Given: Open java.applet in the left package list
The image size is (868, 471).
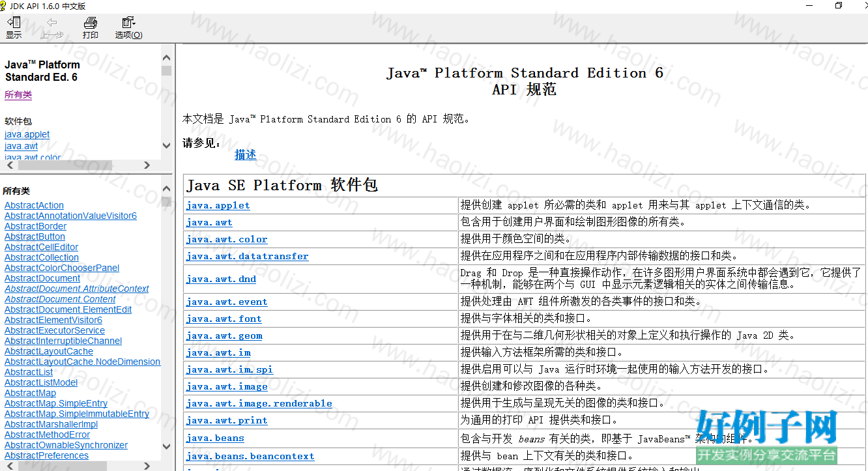Looking at the screenshot, I should (x=27, y=134).
